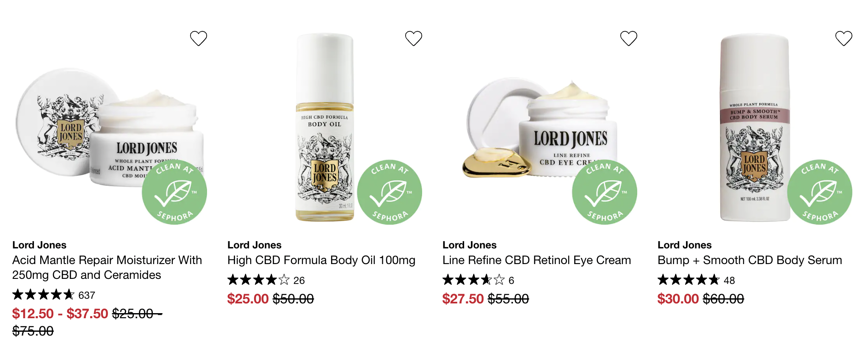Screen dimensions: 868x358
Task: Click Clean at Sephora badge on body oil
Action: [390, 192]
